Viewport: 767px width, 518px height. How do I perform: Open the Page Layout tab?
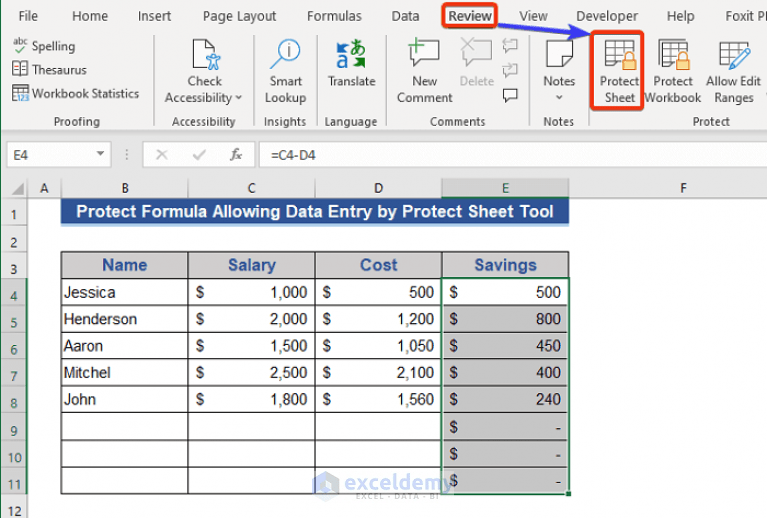tap(239, 16)
